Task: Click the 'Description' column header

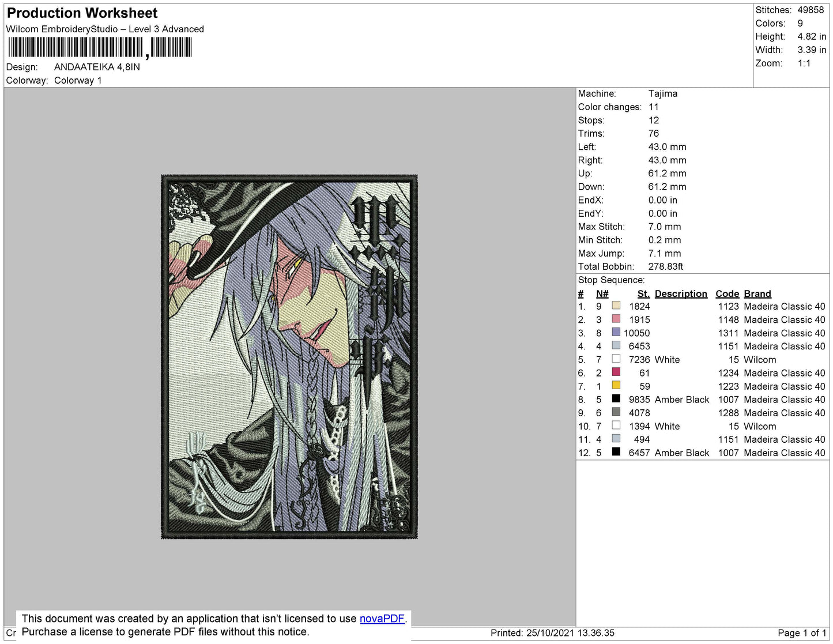Action: pyautogui.click(x=681, y=293)
